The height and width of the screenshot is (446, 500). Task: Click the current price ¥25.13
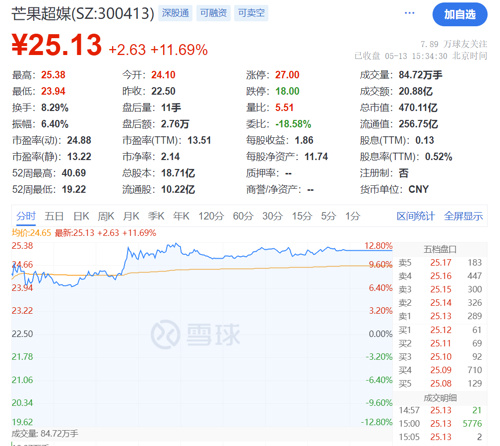[x=57, y=45]
